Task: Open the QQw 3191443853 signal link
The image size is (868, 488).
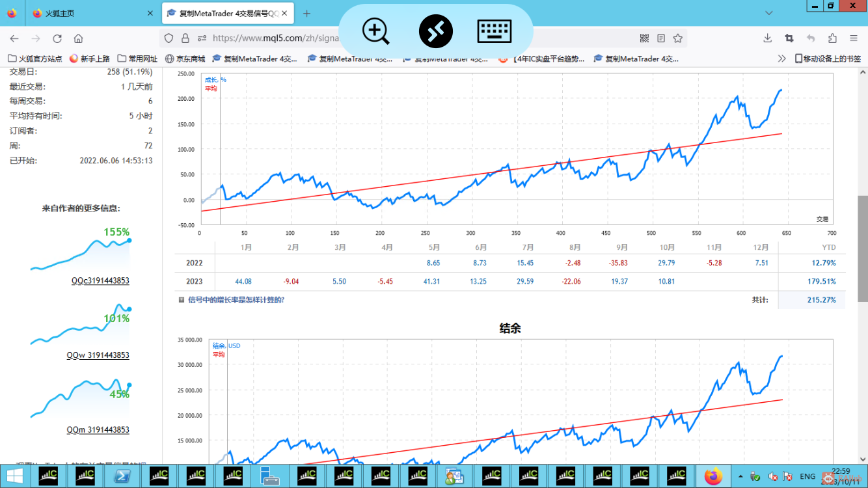Action: pos(98,356)
